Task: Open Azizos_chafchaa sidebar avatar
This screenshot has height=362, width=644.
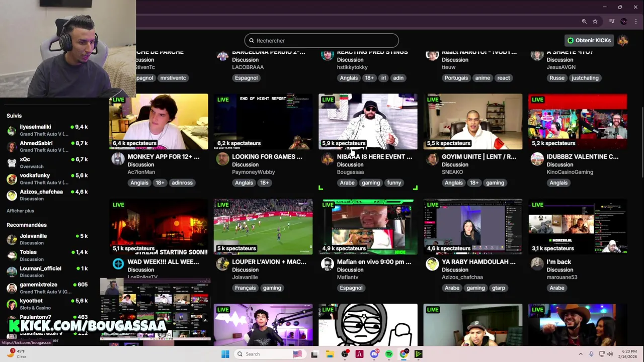Action: coord(12,195)
